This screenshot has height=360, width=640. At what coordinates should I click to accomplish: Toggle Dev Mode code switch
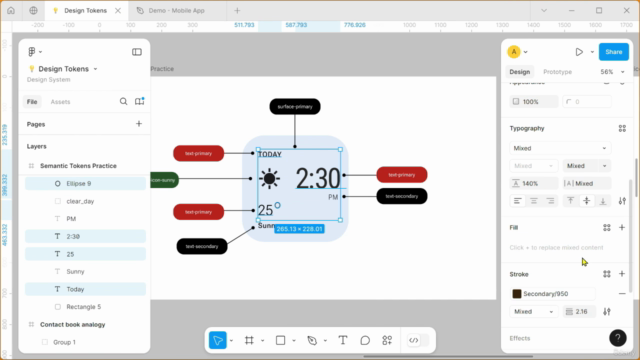coord(418,340)
